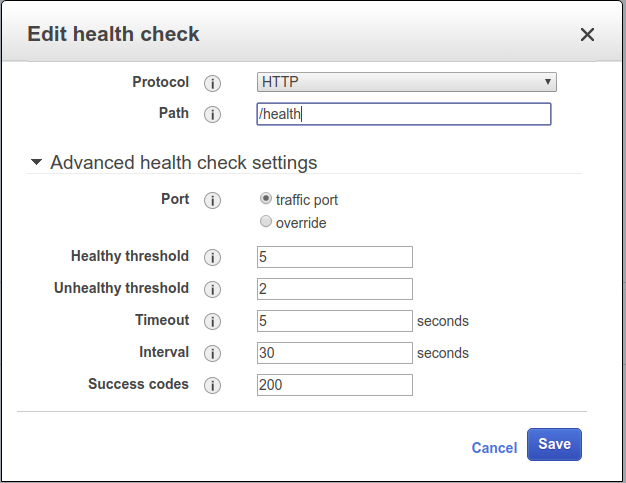Select the override port radio button
The width and height of the screenshot is (626, 483).
tap(266, 222)
